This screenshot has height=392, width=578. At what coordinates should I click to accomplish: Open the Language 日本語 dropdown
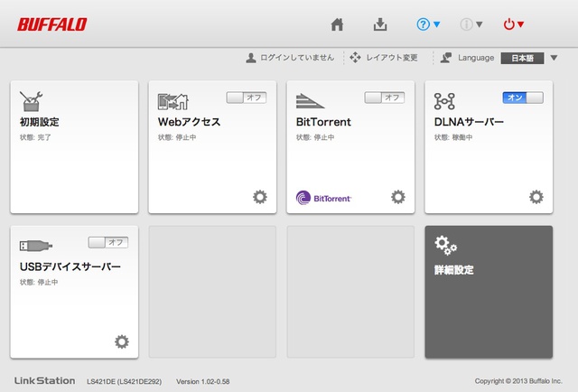click(528, 58)
